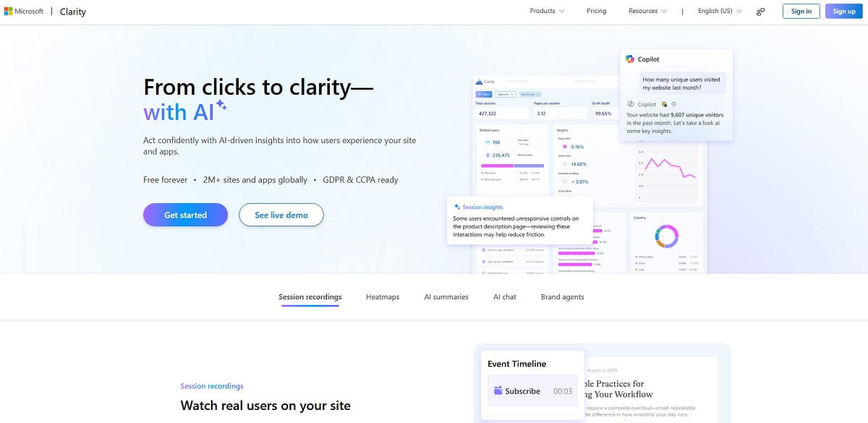Expand the Resources dropdown
This screenshot has width=868, height=423.
[x=646, y=11]
